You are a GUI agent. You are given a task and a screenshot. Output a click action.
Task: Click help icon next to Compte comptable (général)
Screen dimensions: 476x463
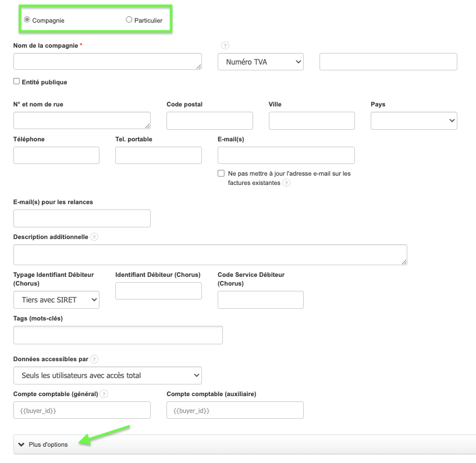[104, 394]
